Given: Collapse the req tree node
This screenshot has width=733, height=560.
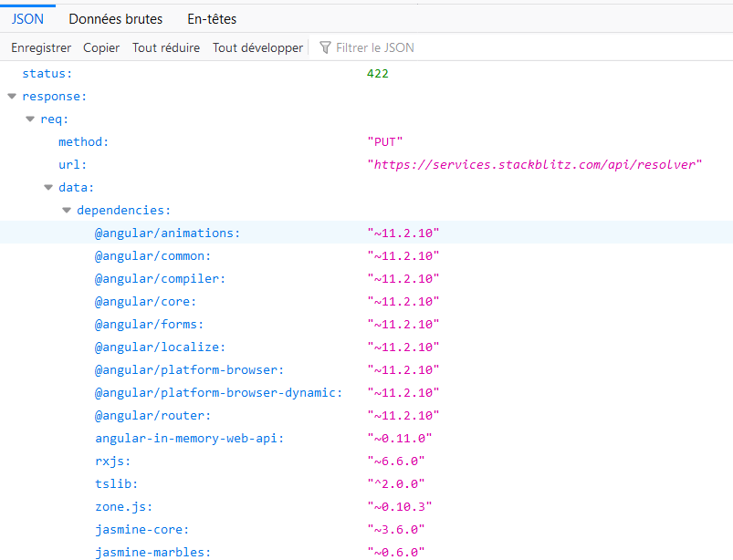Looking at the screenshot, I should pyautogui.click(x=30, y=119).
